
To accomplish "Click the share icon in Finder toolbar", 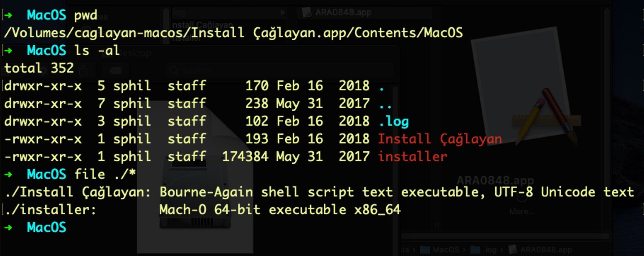I will click(x=83, y=71).
